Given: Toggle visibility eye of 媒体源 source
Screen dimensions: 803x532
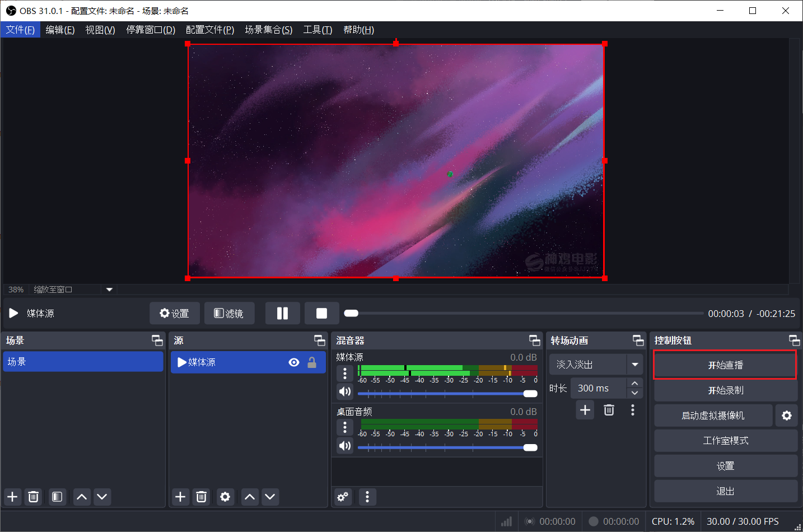Looking at the screenshot, I should coord(293,362).
